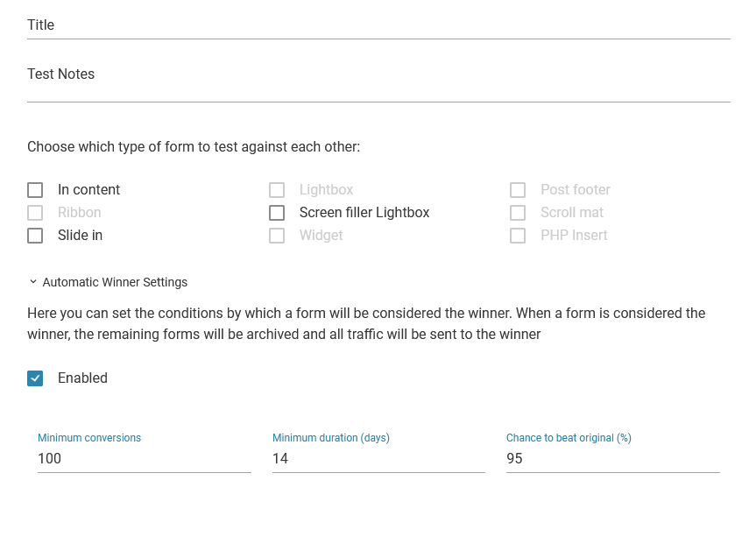Click the Automatic Winner Settings heading

pos(115,282)
